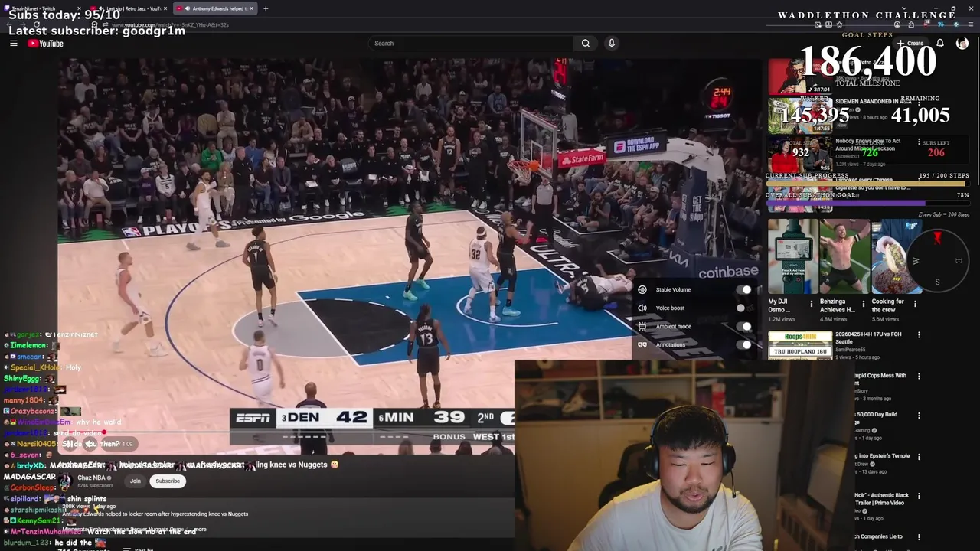Image resolution: width=980 pixels, height=551 pixels.
Task: Open options for Epstein's Temple video
Action: coord(919,456)
